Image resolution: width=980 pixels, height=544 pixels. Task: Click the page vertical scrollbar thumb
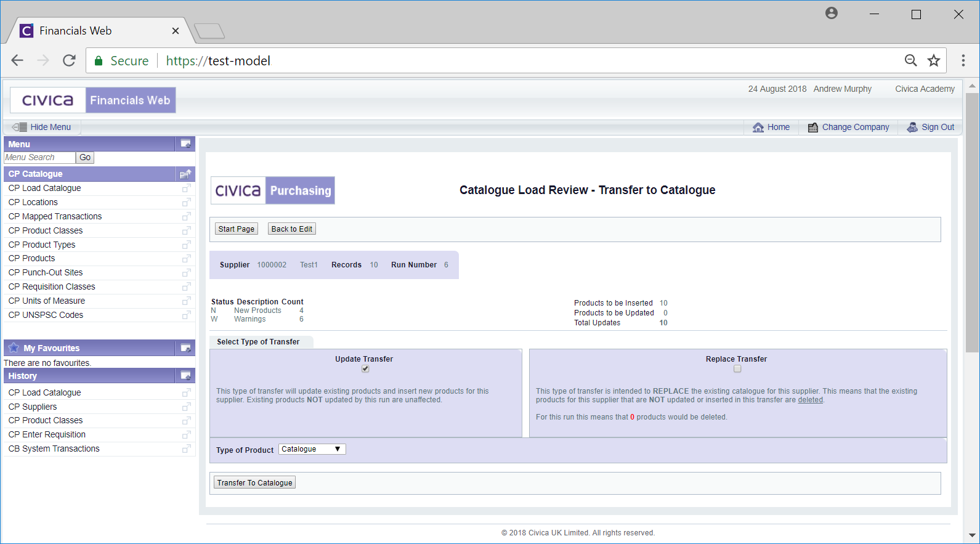[972, 222]
